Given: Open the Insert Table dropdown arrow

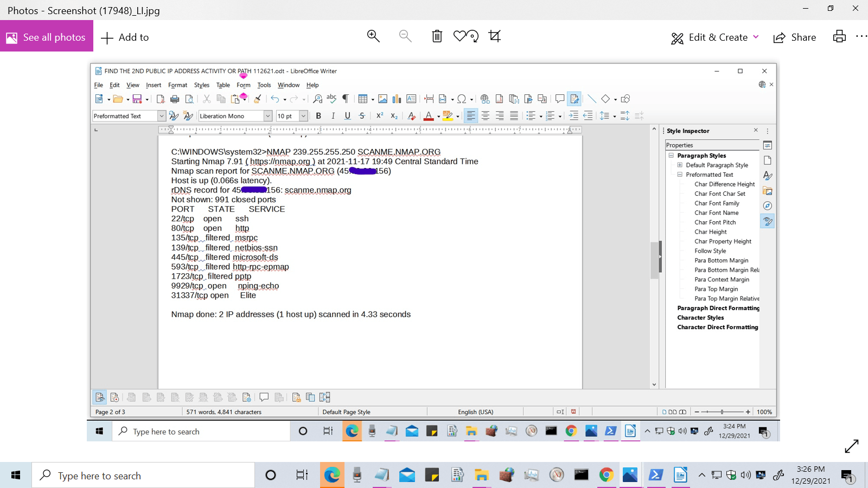Looking at the screenshot, I should [373, 99].
